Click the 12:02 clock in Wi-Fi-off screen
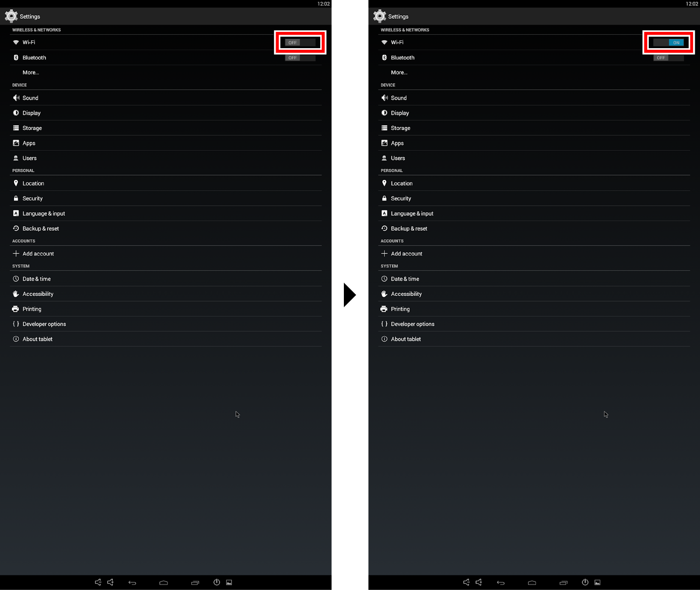 point(323,4)
